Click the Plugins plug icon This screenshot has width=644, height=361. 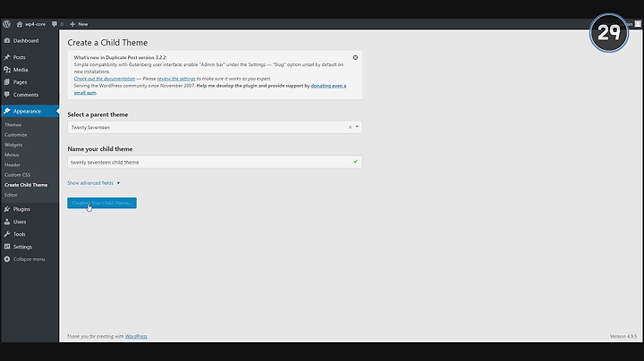(x=7, y=209)
